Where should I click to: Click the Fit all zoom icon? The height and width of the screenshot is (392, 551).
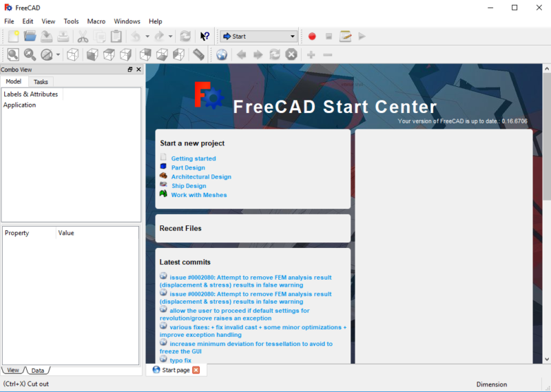click(13, 54)
